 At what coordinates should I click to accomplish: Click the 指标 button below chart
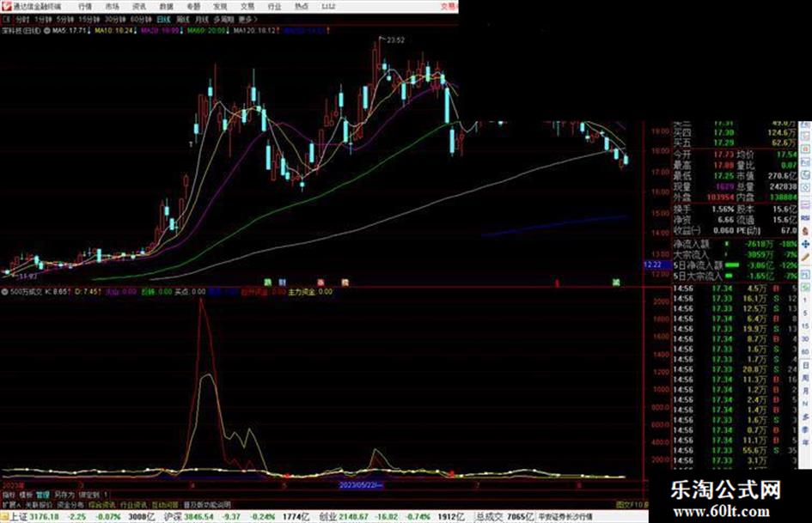pyautogui.click(x=9, y=495)
